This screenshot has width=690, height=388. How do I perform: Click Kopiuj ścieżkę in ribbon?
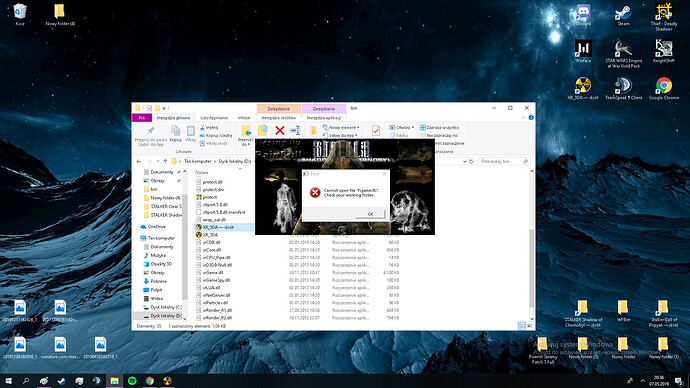(216, 135)
